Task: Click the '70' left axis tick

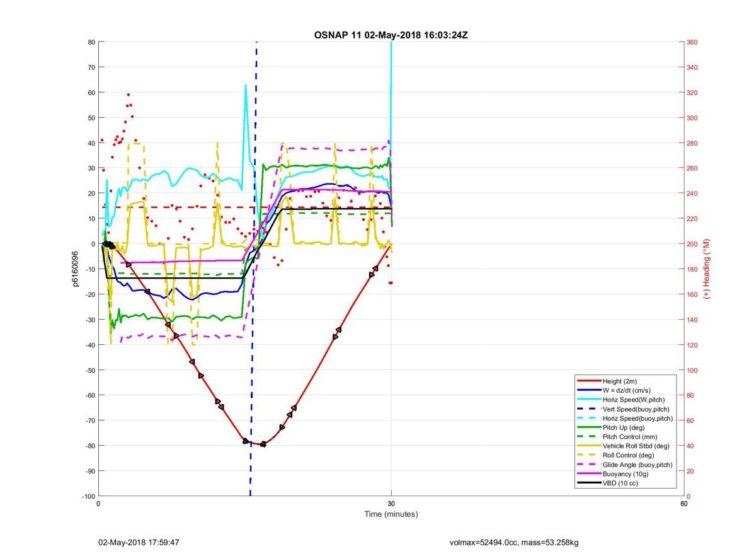Action: point(91,67)
